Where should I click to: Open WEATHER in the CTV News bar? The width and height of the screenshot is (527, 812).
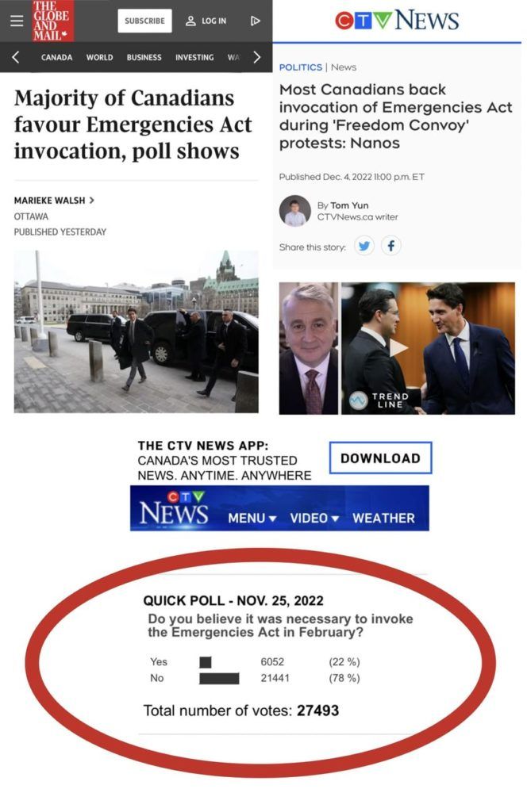pyautogui.click(x=383, y=518)
